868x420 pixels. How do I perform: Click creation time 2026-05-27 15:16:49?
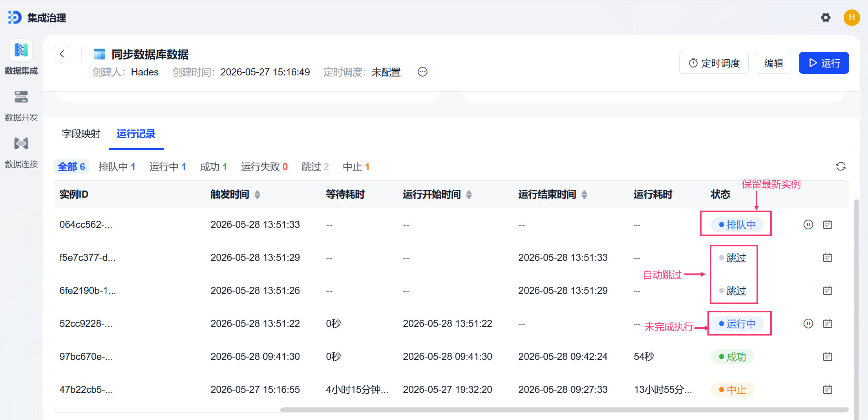click(265, 72)
